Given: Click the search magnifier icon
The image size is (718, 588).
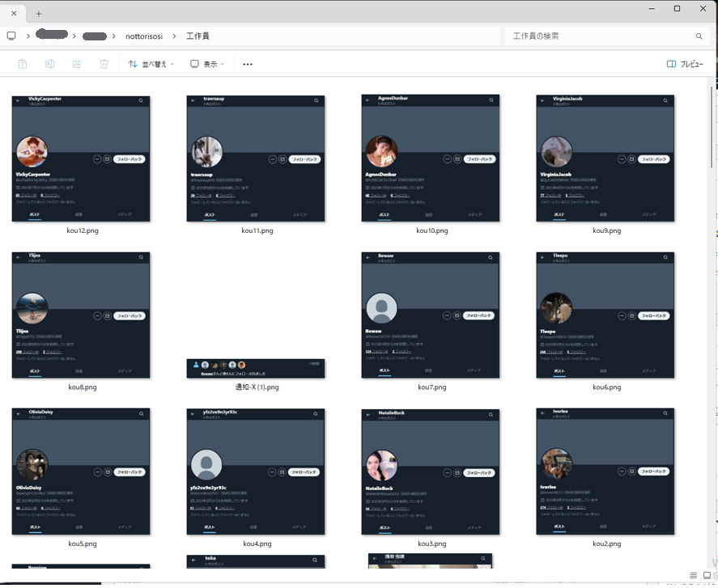Looking at the screenshot, I should [699, 36].
